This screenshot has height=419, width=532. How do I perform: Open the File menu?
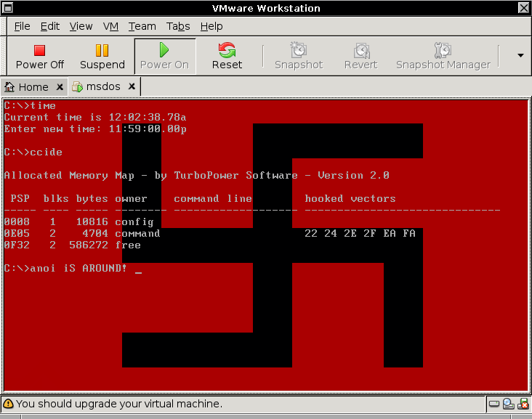tap(22, 26)
